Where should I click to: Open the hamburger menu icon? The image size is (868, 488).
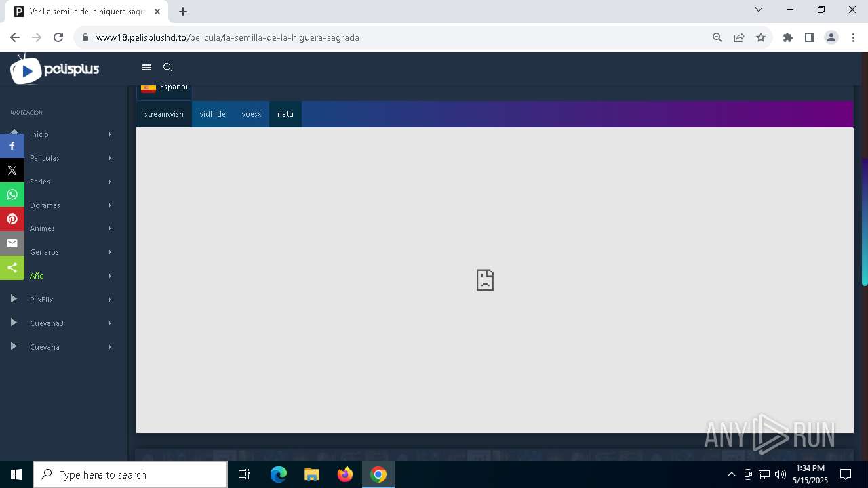click(x=146, y=67)
